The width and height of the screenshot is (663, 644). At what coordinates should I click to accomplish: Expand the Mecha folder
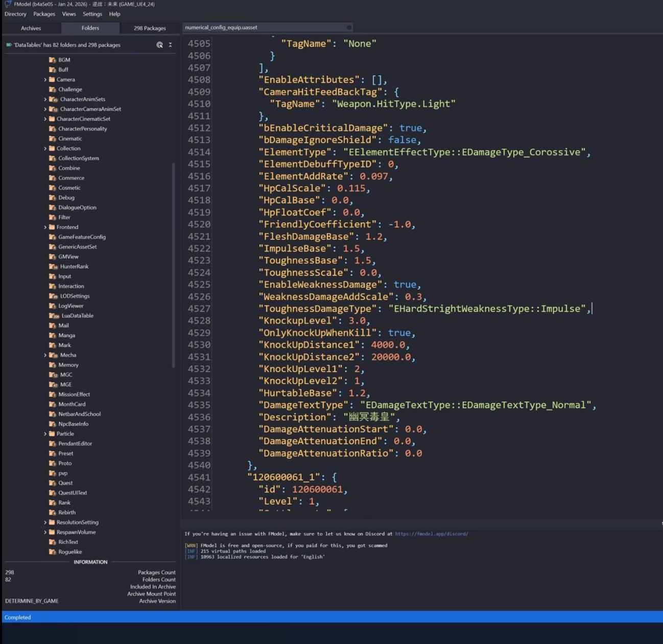(45, 355)
